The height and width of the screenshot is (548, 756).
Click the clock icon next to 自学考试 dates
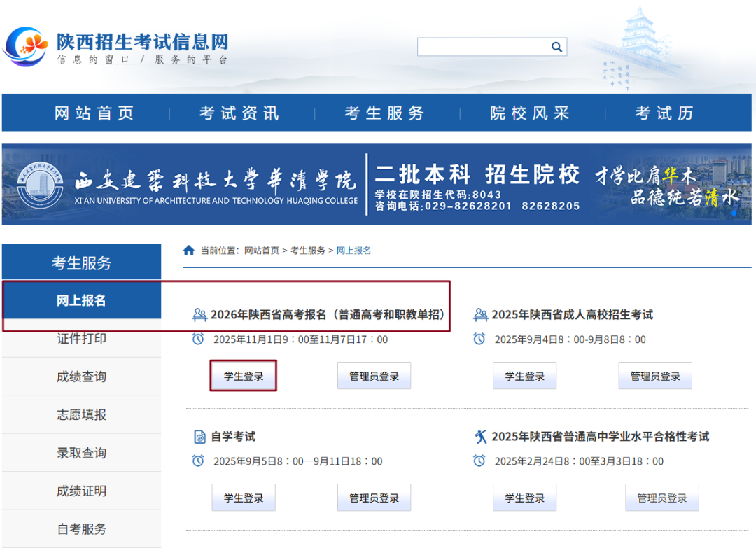pyautogui.click(x=198, y=461)
